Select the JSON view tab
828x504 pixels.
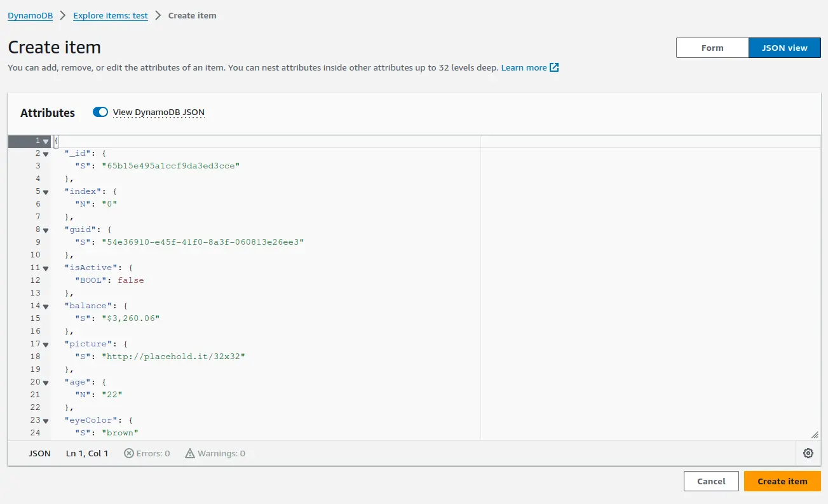tap(784, 47)
